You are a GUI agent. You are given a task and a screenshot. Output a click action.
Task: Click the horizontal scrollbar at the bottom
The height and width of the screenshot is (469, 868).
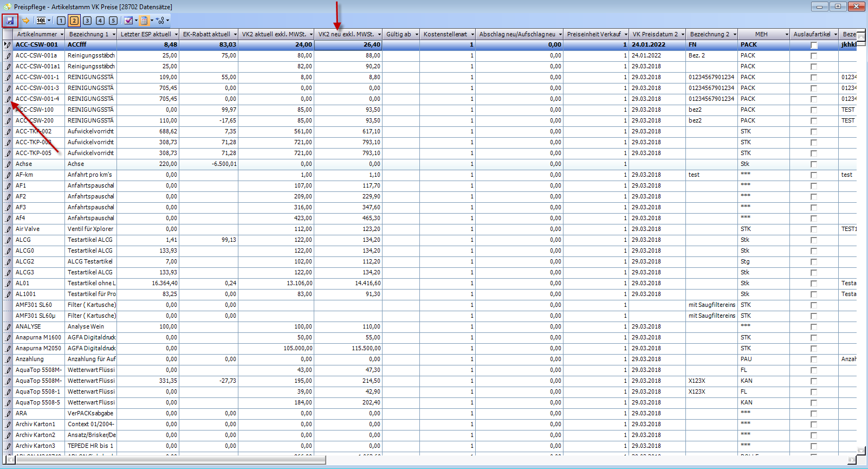coord(171,460)
